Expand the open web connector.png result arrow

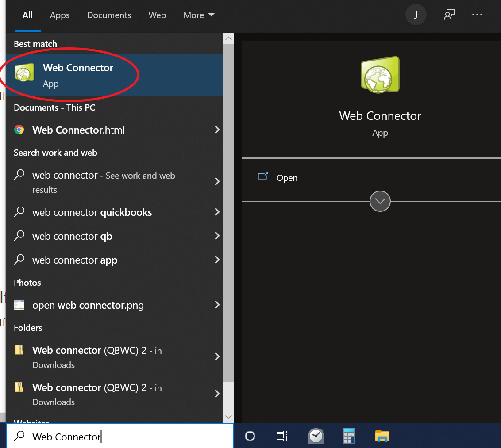(x=217, y=305)
